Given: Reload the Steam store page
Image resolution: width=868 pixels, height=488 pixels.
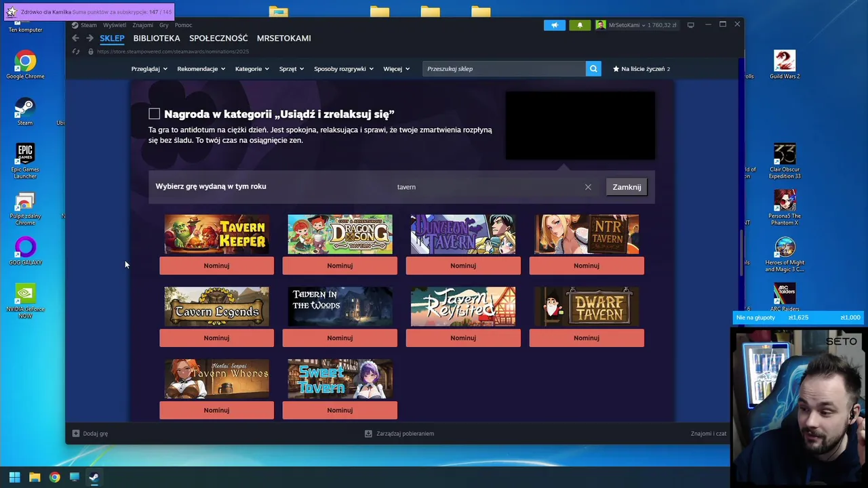Looking at the screenshot, I should point(76,52).
